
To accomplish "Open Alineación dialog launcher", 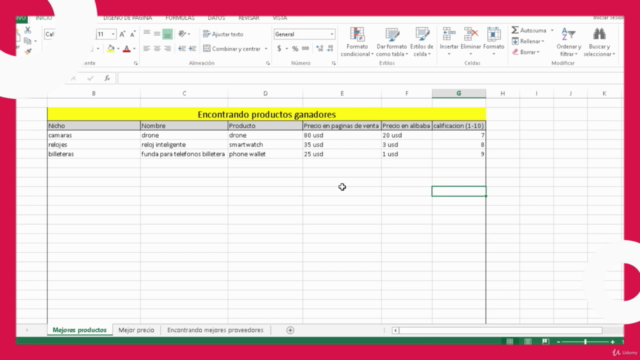I will [x=268, y=63].
